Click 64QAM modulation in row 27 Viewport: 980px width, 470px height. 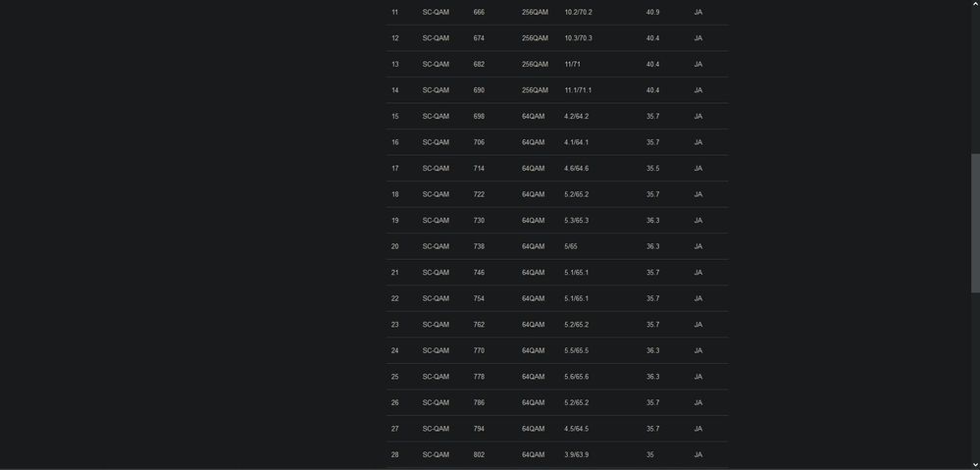pos(533,429)
